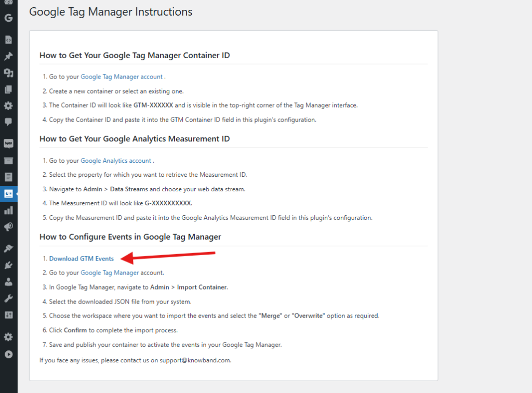Open Posts via the pushpin icon

tap(8, 56)
